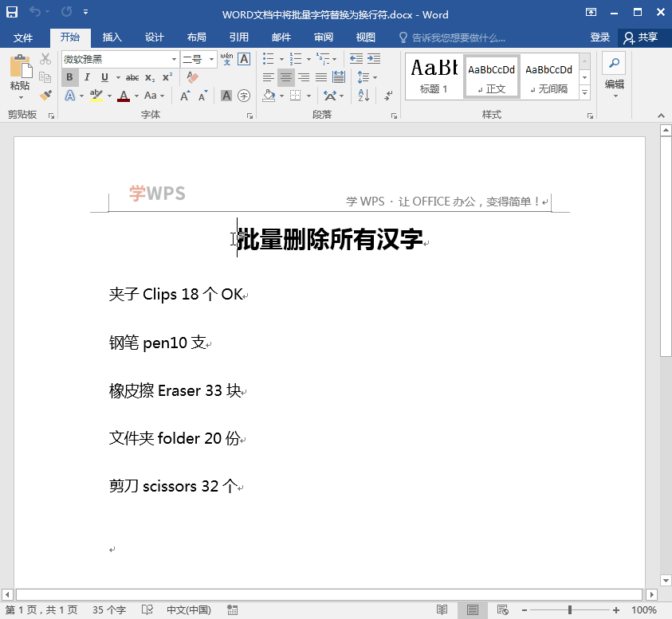This screenshot has width=672, height=619.
Task: Click the Distributed alignment icon
Action: [x=339, y=77]
